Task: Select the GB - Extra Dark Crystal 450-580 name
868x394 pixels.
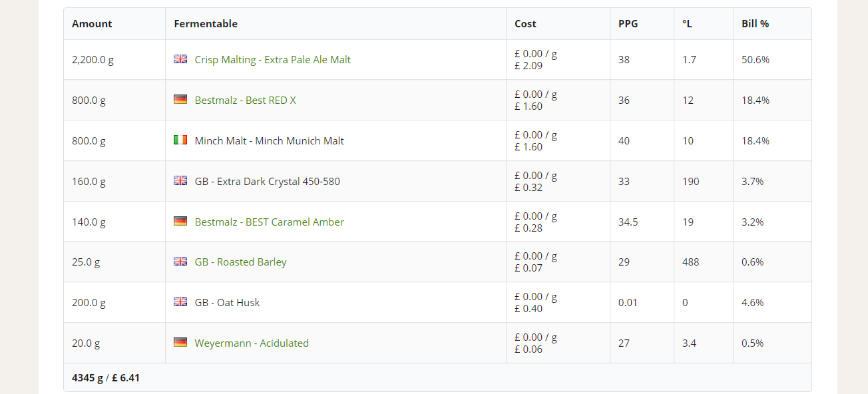Action: click(268, 181)
